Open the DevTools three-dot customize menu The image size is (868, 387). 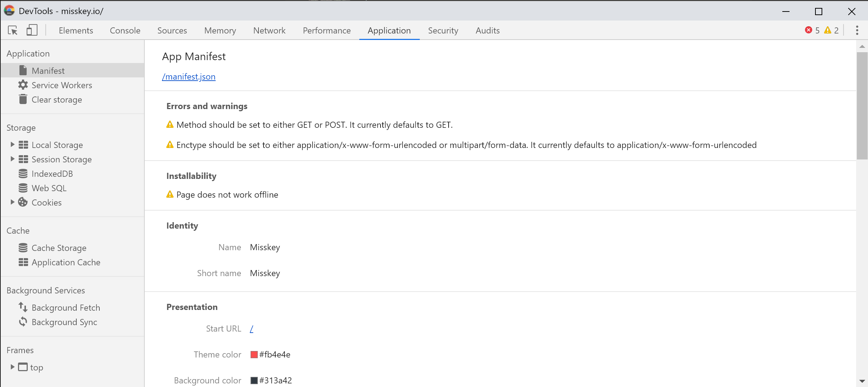(857, 30)
